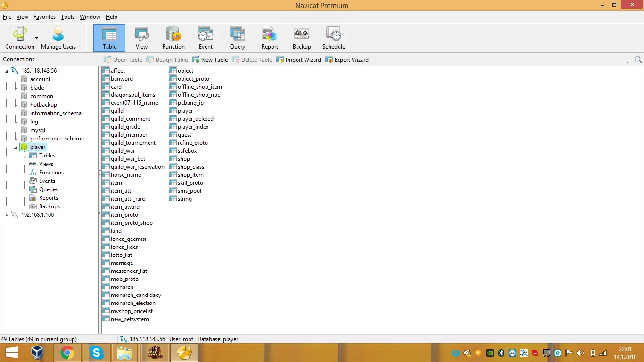The height and width of the screenshot is (362, 644).
Task: Select the Reports node under player
Action: (48, 198)
